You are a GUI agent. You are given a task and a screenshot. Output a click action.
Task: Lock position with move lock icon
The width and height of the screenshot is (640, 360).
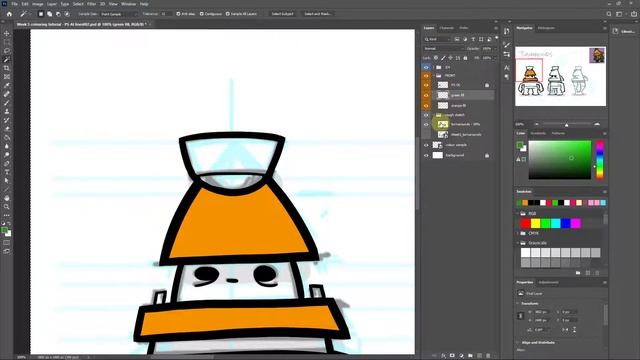pyautogui.click(x=451, y=58)
